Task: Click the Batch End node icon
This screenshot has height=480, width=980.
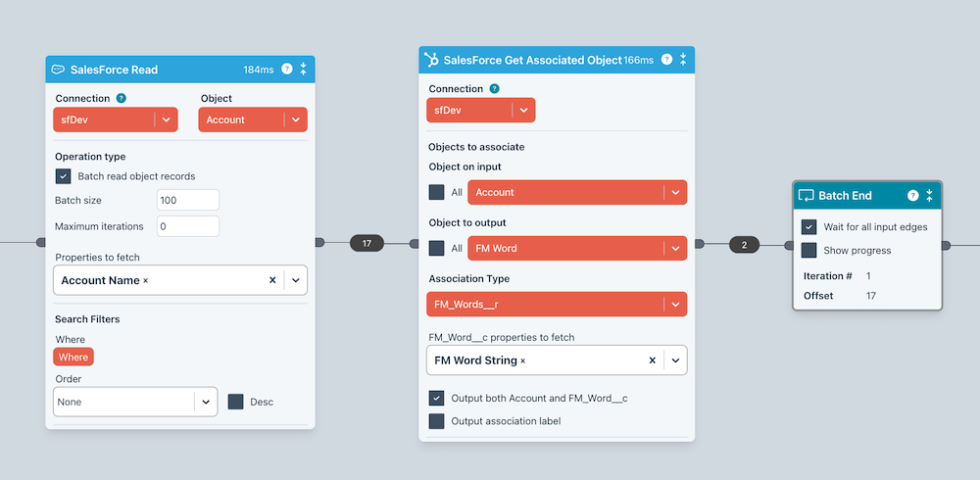Action: point(806,196)
